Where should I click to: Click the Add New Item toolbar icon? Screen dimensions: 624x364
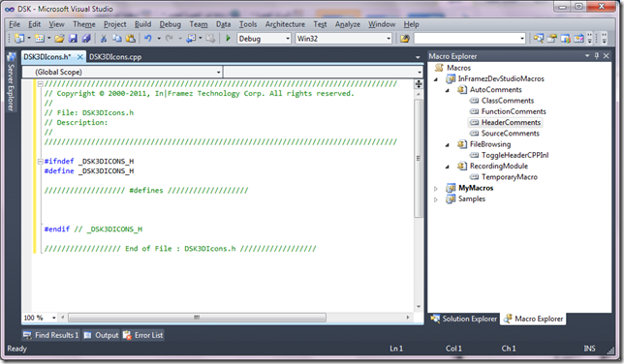tap(40, 39)
